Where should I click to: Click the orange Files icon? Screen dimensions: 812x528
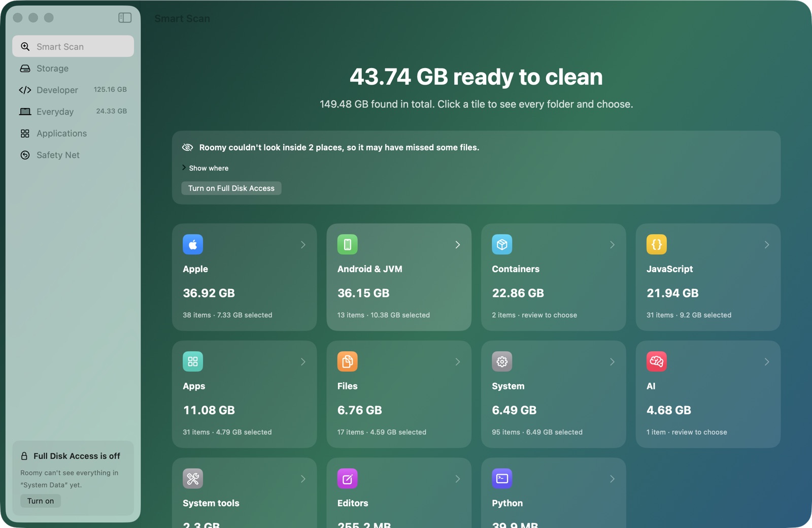(x=348, y=361)
